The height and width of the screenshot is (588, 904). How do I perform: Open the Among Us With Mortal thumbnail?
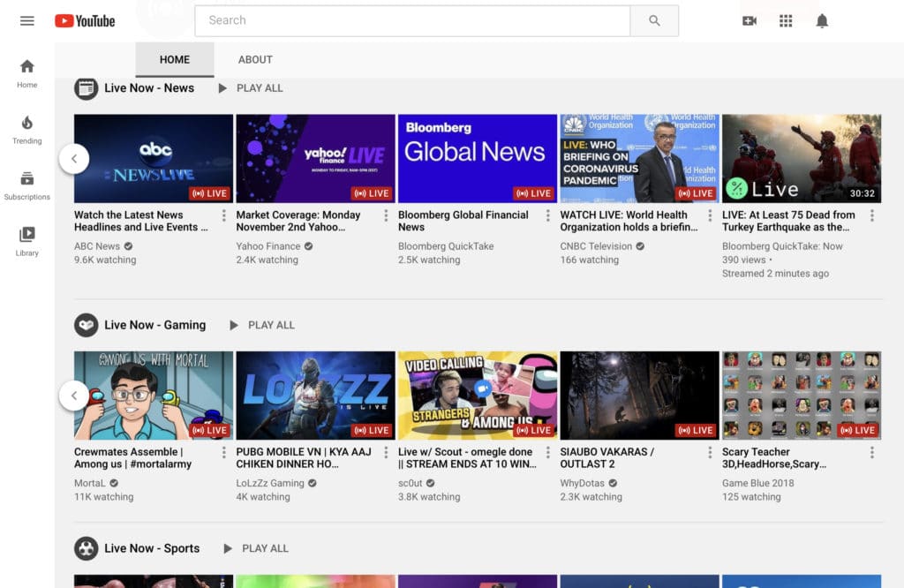[x=154, y=396]
